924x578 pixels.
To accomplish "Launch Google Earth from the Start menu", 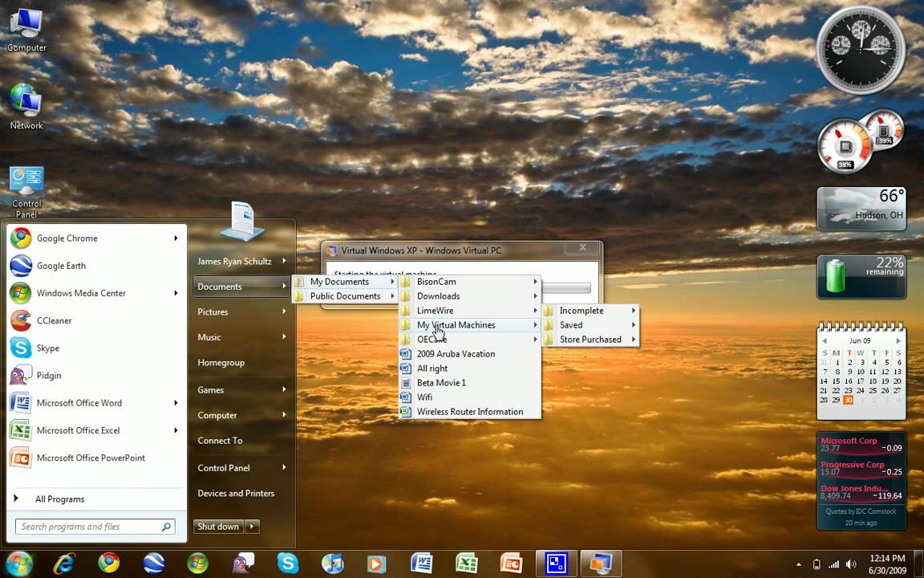I will click(x=95, y=266).
